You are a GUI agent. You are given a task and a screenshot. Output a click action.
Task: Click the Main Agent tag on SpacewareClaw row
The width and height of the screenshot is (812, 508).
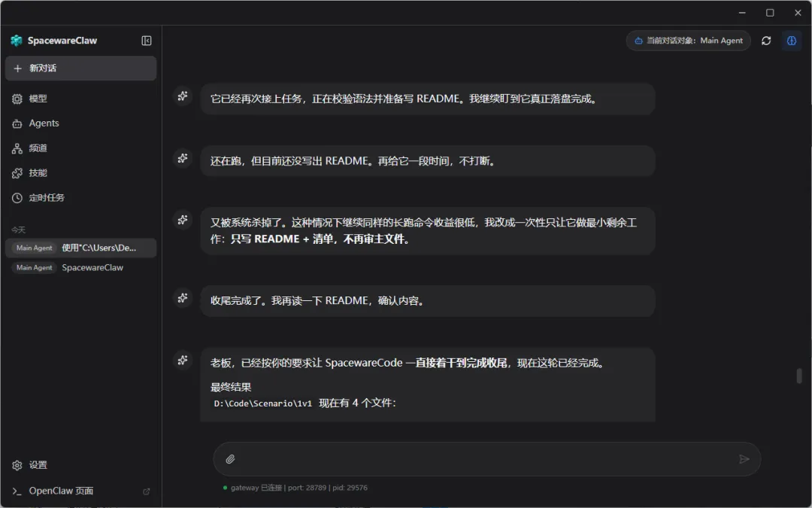34,267
